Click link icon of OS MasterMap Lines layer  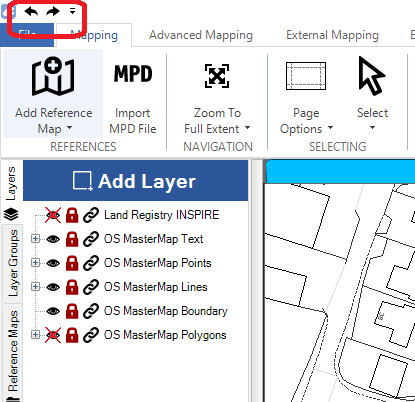(91, 287)
